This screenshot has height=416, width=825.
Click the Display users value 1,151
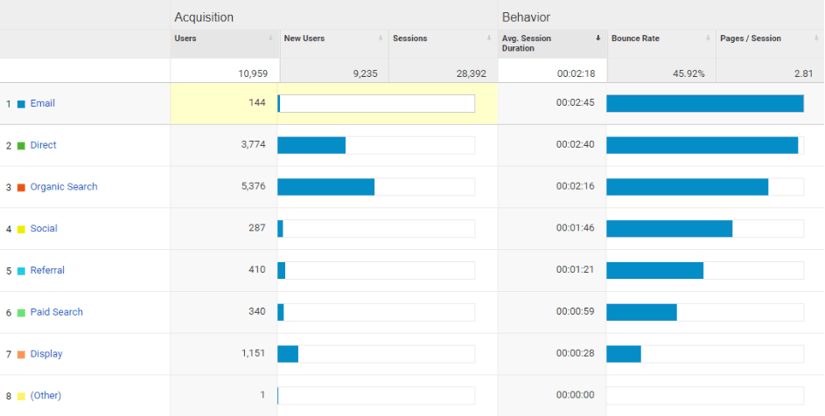tap(254, 353)
